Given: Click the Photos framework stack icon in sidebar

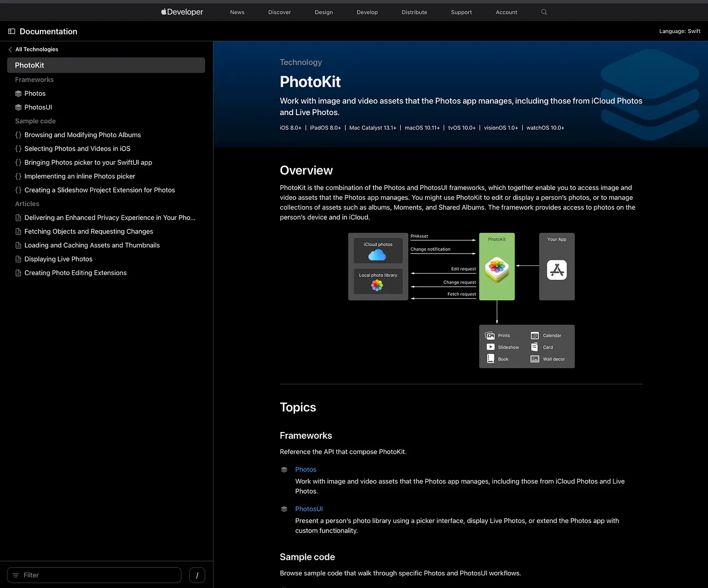Looking at the screenshot, I should tap(18, 93).
